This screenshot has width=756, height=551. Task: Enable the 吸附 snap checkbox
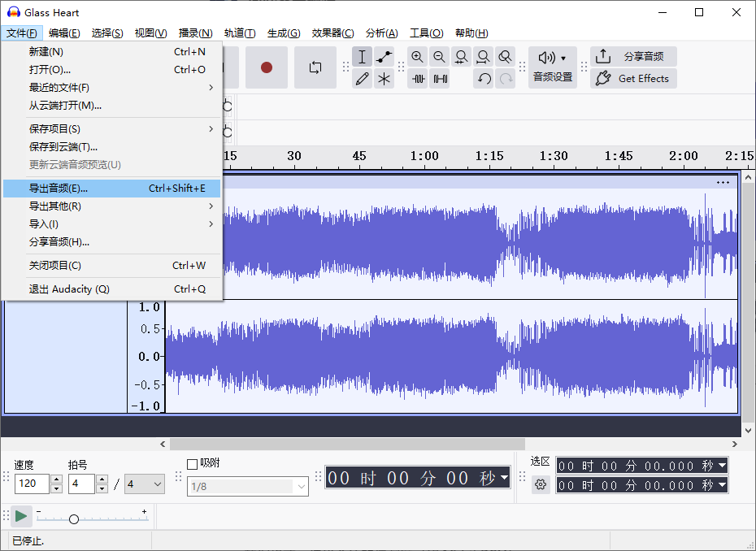click(193, 464)
